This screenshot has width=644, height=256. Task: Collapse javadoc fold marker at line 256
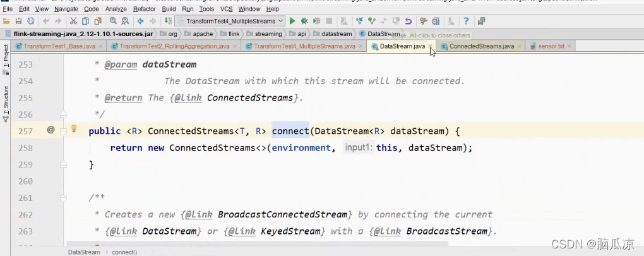coord(63,114)
